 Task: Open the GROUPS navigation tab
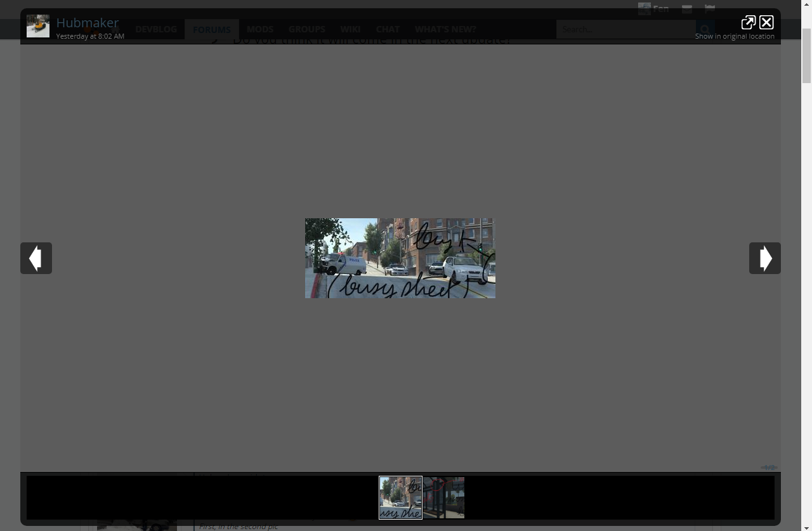[x=306, y=29]
